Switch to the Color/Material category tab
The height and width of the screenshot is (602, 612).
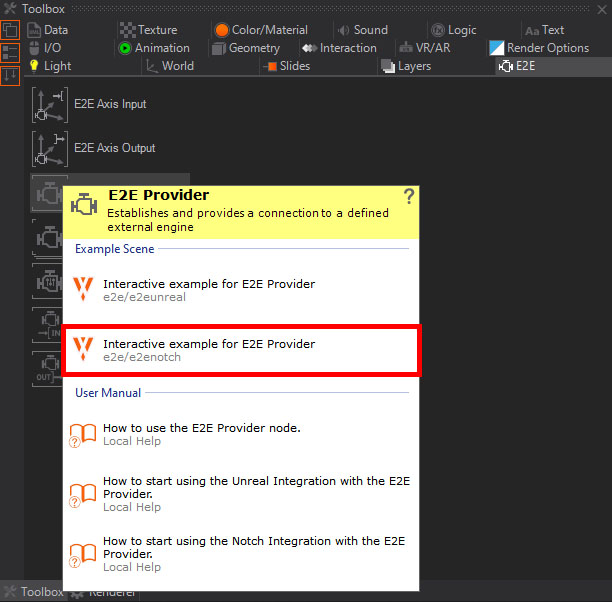[x=265, y=30]
